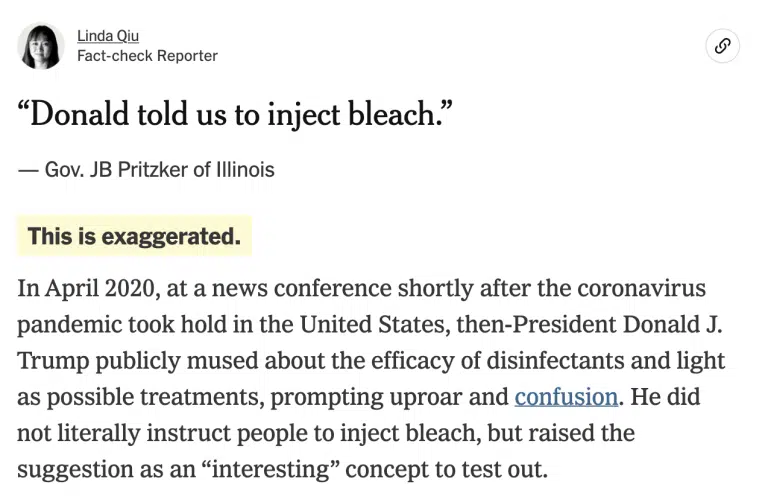The width and height of the screenshot is (768, 496).
Task: Follow the "confusion" hyperlink in the paragraph
Action: tap(566, 396)
